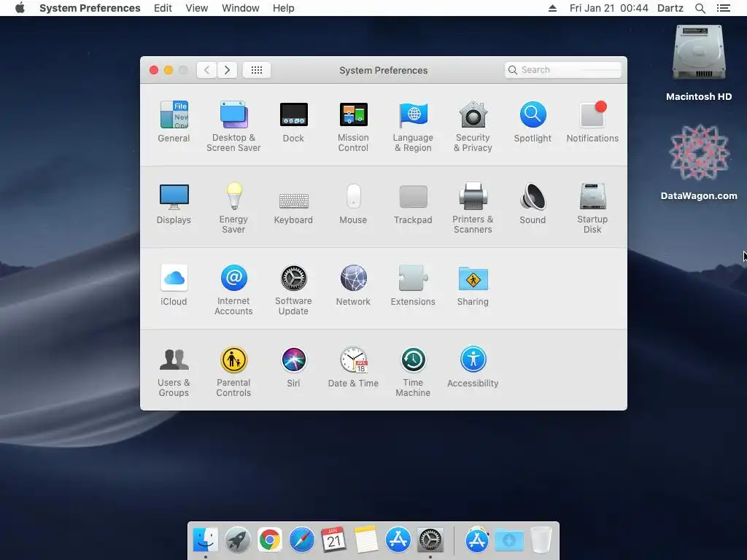747x560 pixels.
Task: Open the General preferences pane
Action: [174, 122]
